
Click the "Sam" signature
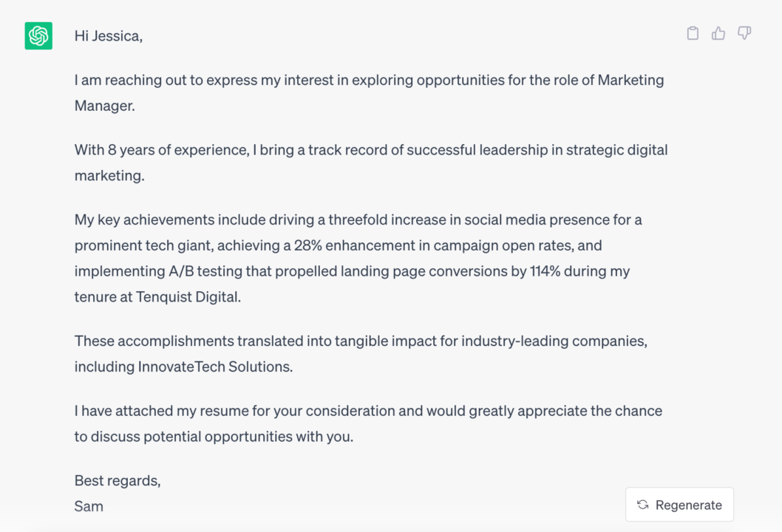[89, 506]
